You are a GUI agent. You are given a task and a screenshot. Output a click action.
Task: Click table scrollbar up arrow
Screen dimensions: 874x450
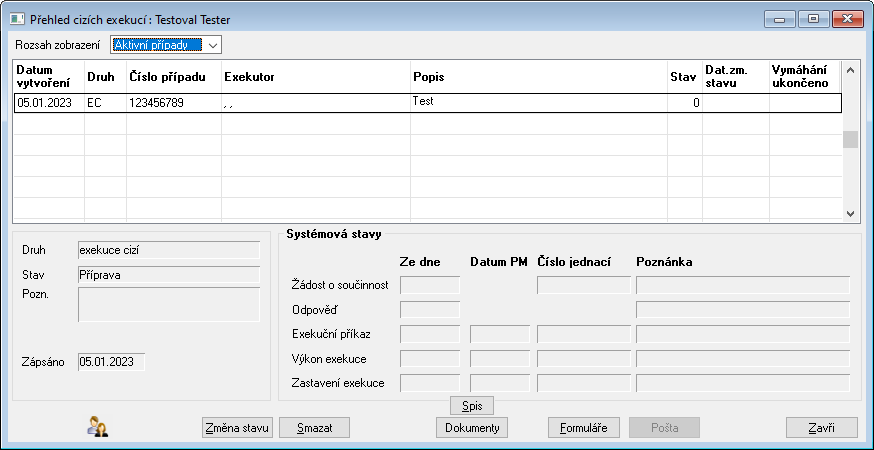850,70
